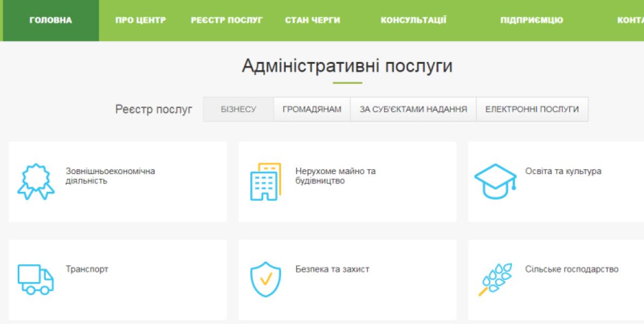
Task: Switch to the ГРОМАДЯНАМ tab
Action: tap(312, 110)
